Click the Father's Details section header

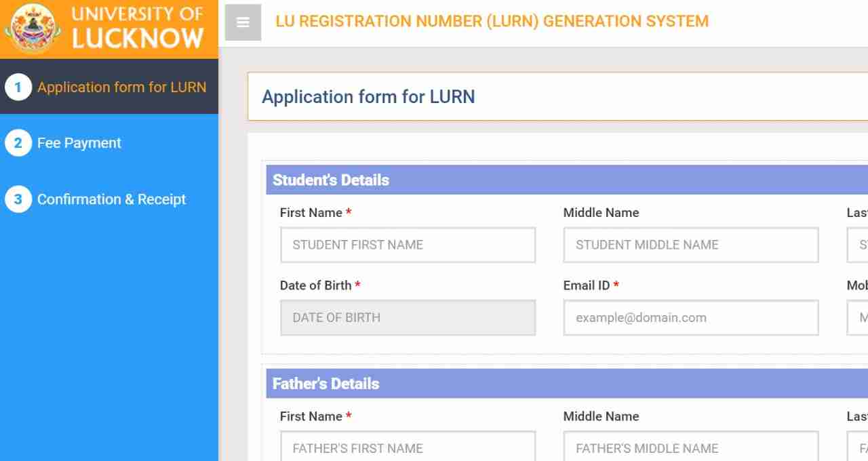click(x=567, y=383)
